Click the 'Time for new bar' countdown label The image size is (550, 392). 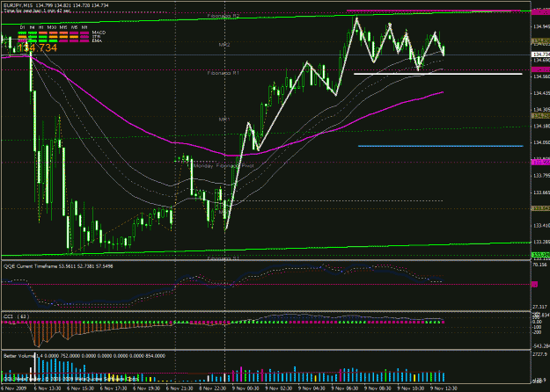[37, 11]
